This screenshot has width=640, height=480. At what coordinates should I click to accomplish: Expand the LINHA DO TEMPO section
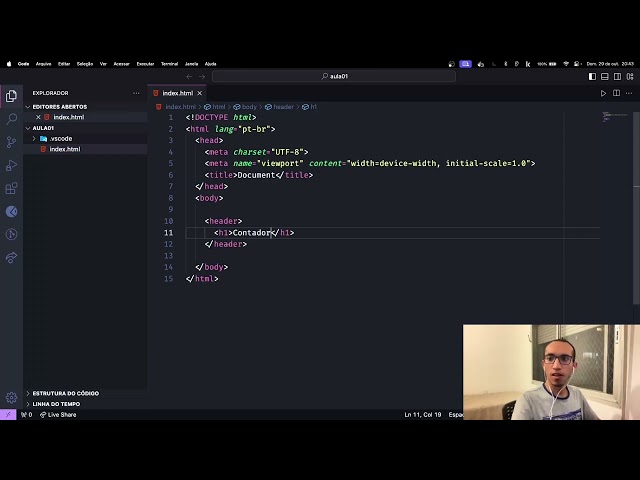56,404
